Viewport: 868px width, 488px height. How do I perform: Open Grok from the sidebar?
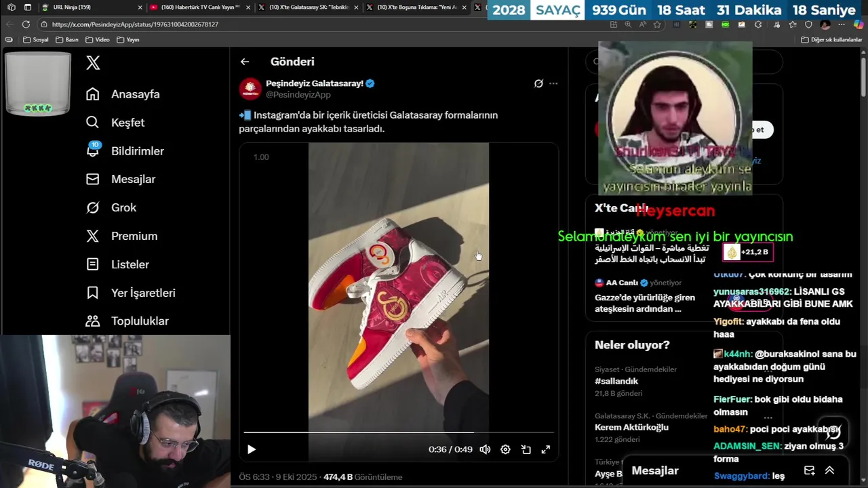(x=111, y=207)
